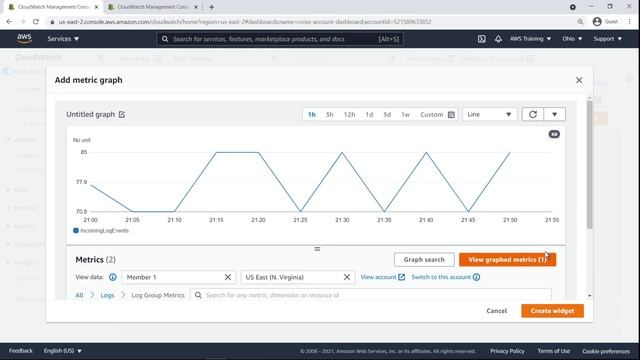Open the Ohio region selector
Viewport: 640px width, 360px height.
pos(572,39)
